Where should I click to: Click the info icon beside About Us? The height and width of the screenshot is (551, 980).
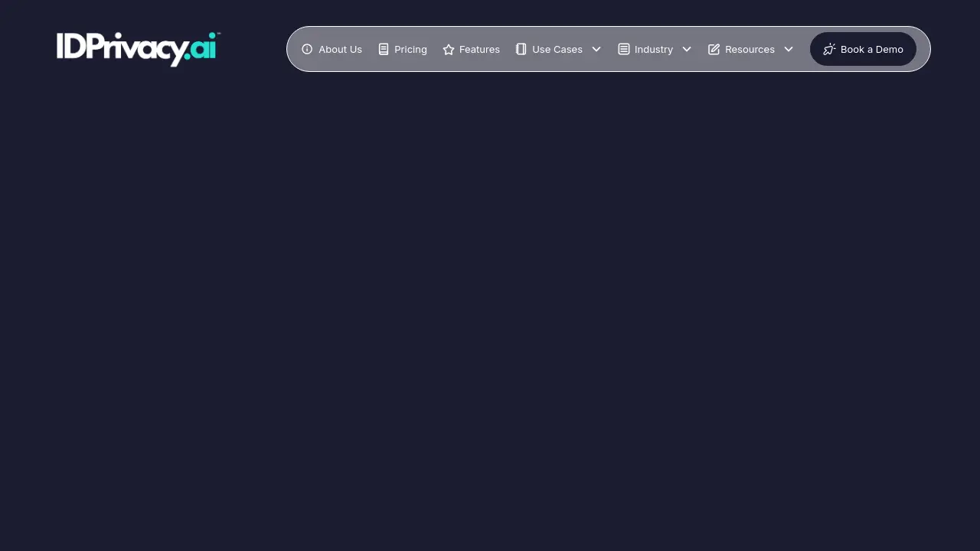(307, 49)
